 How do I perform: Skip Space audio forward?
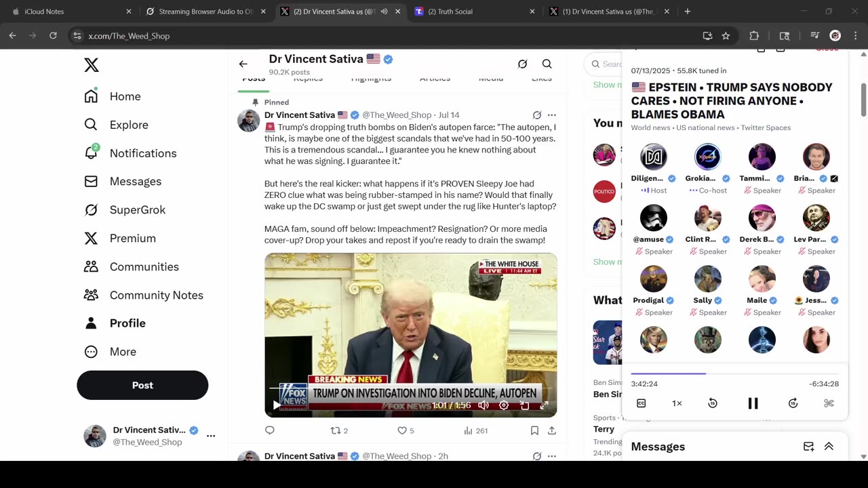(x=793, y=403)
